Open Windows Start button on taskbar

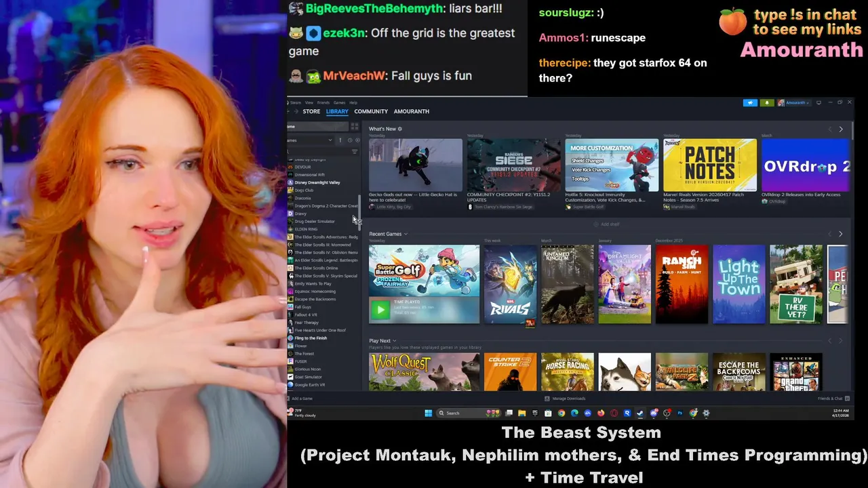click(x=428, y=413)
